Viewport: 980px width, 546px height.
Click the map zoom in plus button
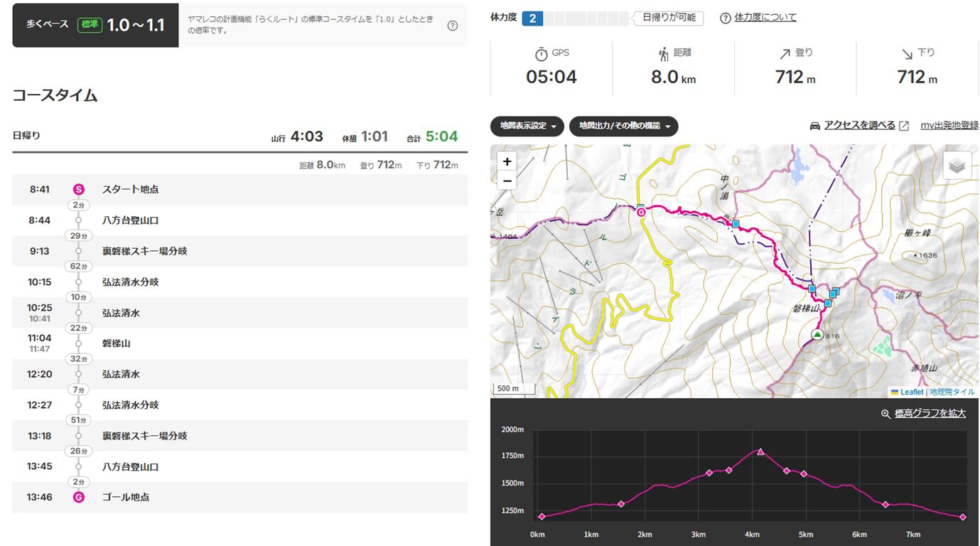(507, 161)
